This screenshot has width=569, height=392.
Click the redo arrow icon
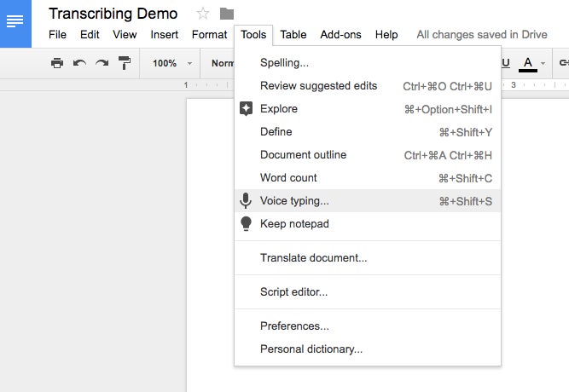[x=102, y=63]
